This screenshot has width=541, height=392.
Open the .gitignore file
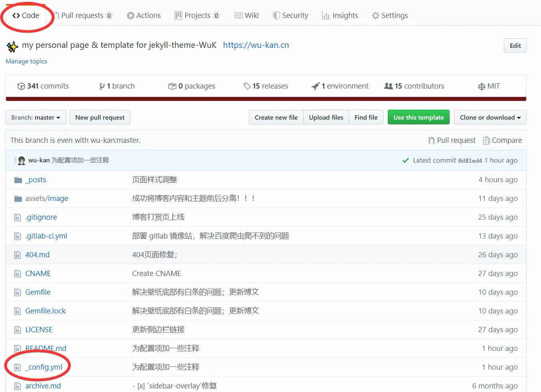[x=41, y=217]
